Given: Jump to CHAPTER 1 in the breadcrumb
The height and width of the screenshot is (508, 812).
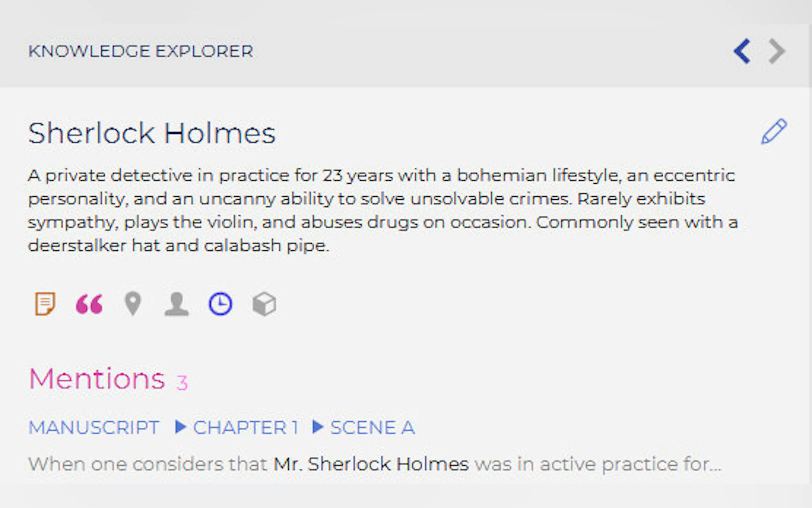Looking at the screenshot, I should (246, 427).
